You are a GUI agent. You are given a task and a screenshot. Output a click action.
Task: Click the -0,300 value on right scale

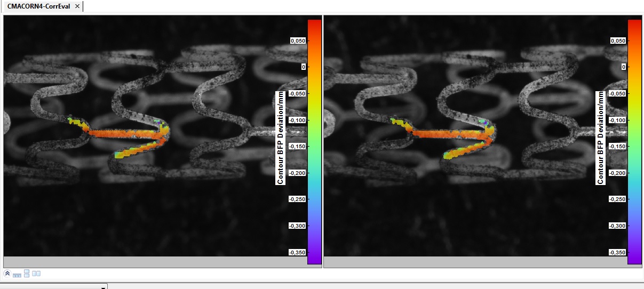pos(617,226)
